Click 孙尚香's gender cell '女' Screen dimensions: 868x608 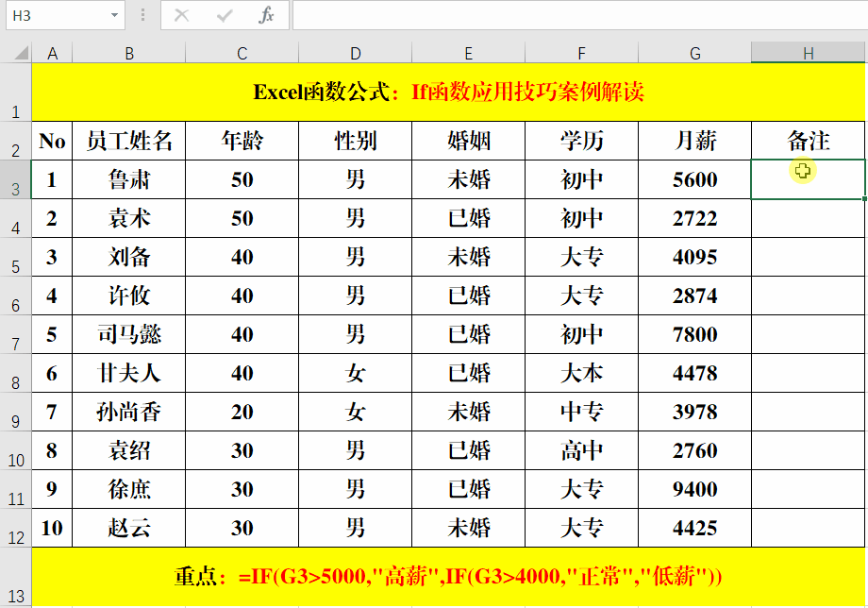pos(356,412)
